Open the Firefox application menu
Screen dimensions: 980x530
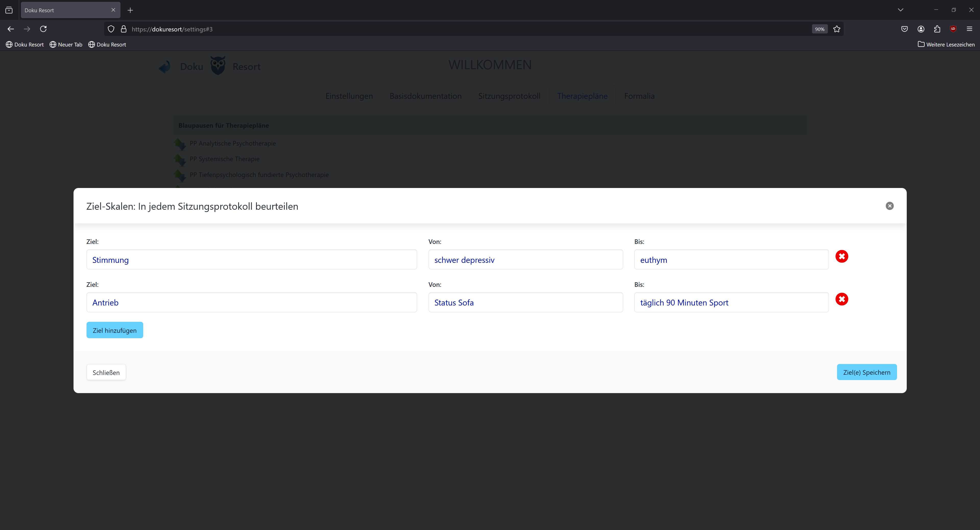(969, 29)
